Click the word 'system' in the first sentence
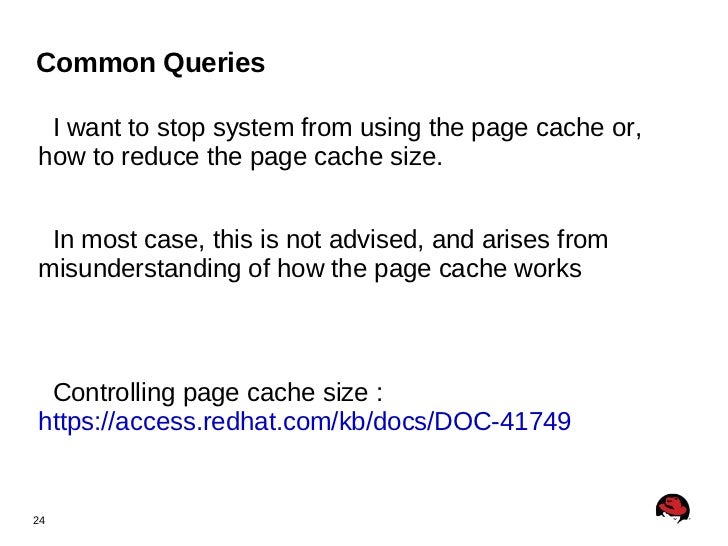728x546 pixels. 254,129
